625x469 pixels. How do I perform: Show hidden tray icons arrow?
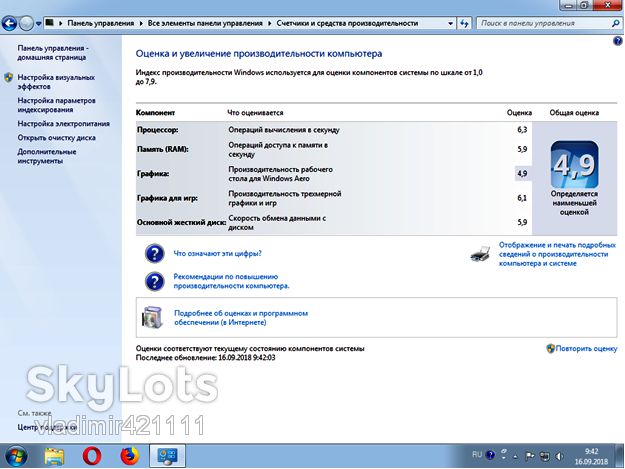coord(515,456)
